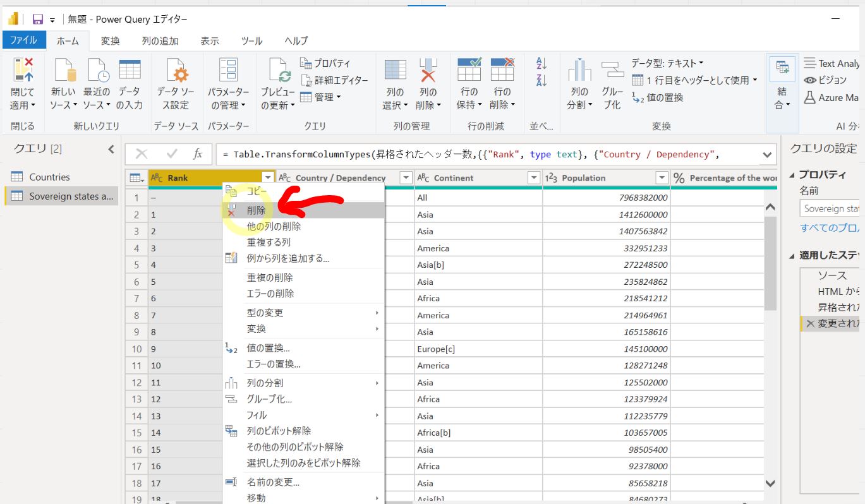Image resolution: width=865 pixels, height=504 pixels.
Task: Click the fx formula button
Action: tap(198, 153)
